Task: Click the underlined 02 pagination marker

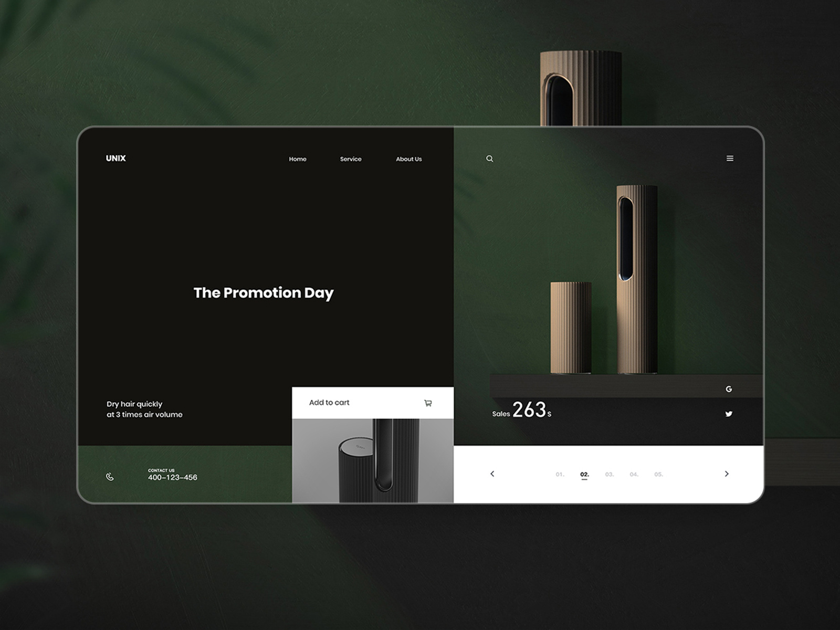Action: (x=585, y=474)
